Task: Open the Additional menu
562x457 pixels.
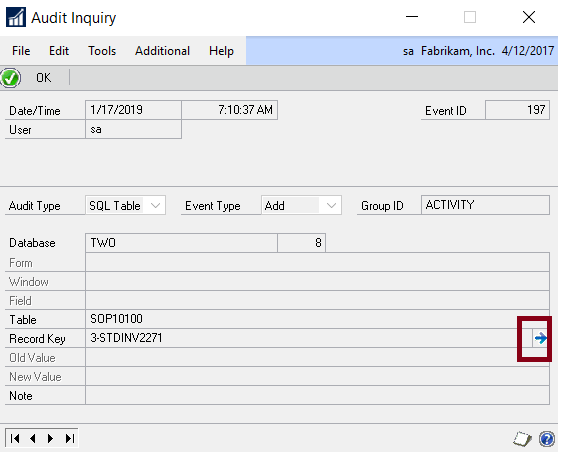Action: pyautogui.click(x=162, y=51)
